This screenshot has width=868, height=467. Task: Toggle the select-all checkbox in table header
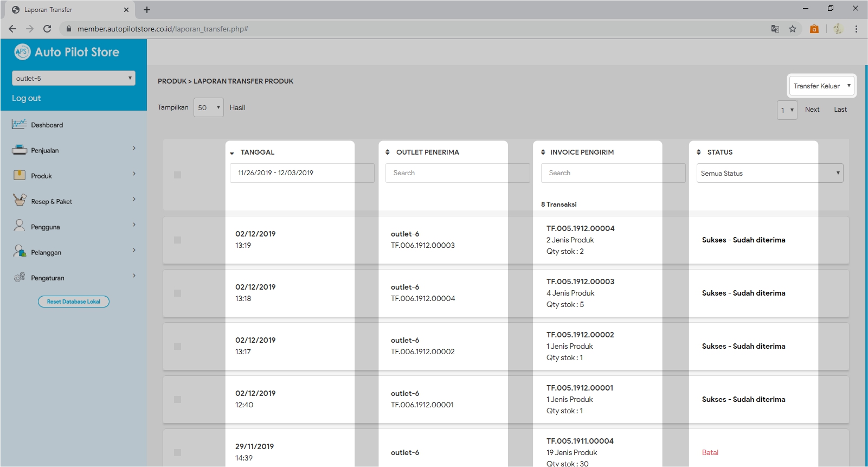177,175
